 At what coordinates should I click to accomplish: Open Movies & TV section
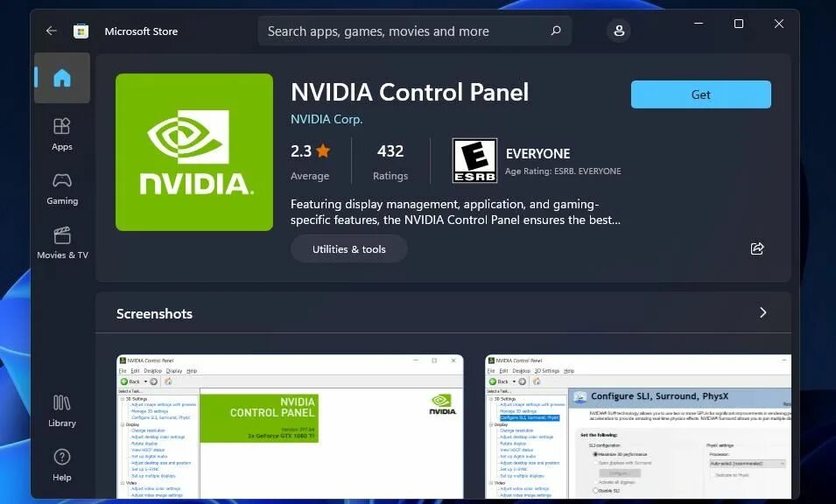coord(62,243)
